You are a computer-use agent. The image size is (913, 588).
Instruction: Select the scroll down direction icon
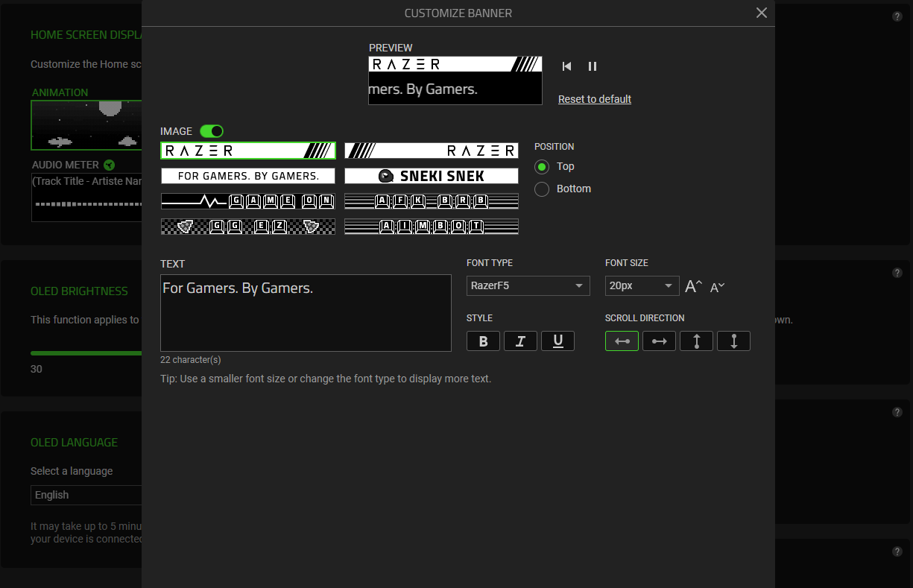coord(733,341)
